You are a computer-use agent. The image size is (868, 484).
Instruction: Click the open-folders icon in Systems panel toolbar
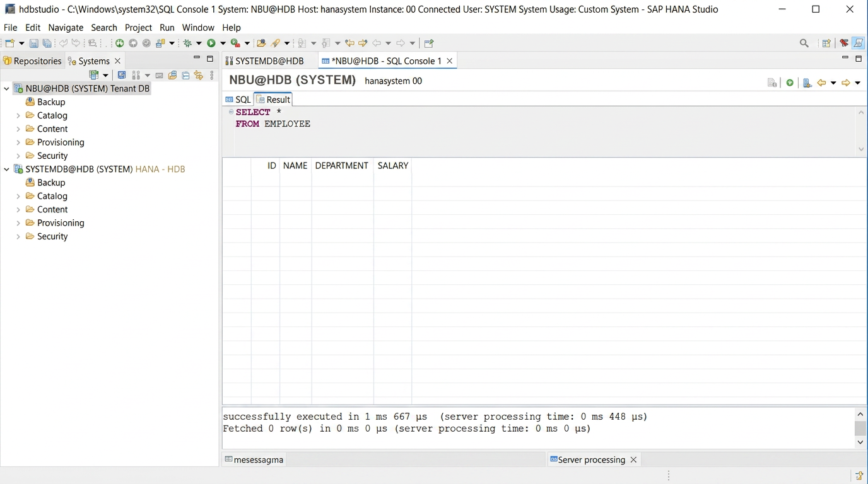click(172, 76)
